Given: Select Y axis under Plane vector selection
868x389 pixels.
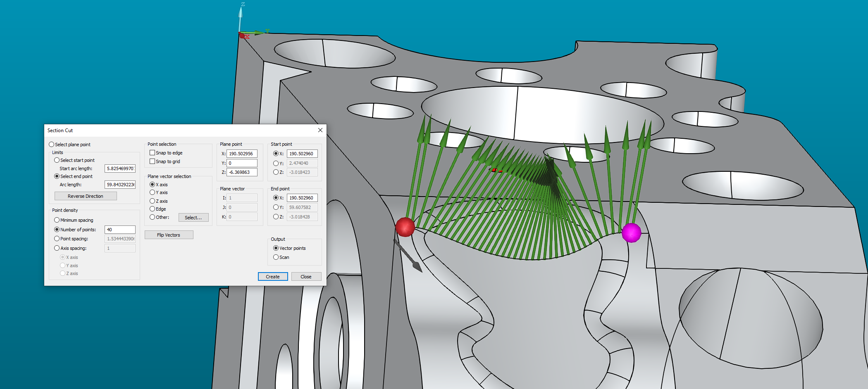Looking at the screenshot, I should (x=152, y=192).
